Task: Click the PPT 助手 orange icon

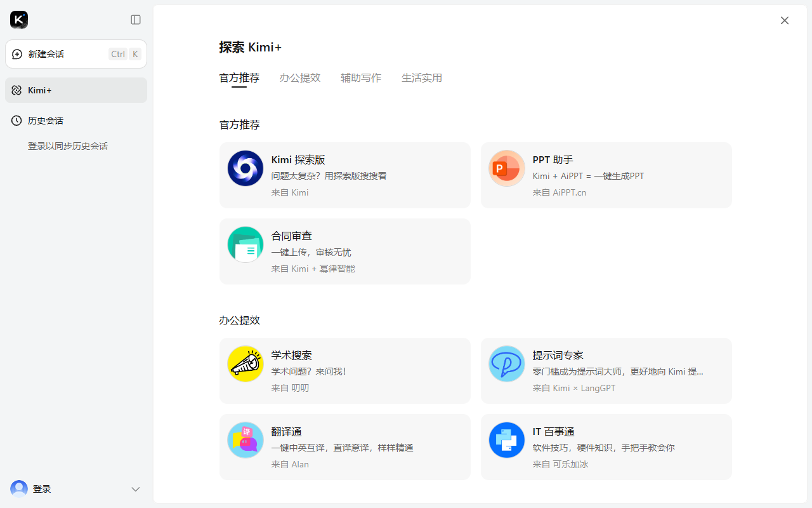Action: [507, 168]
